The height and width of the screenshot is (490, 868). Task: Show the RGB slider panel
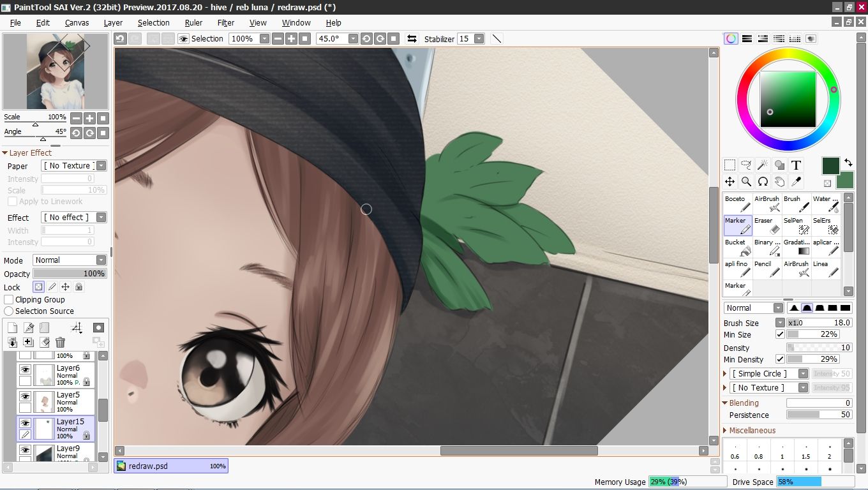point(747,38)
